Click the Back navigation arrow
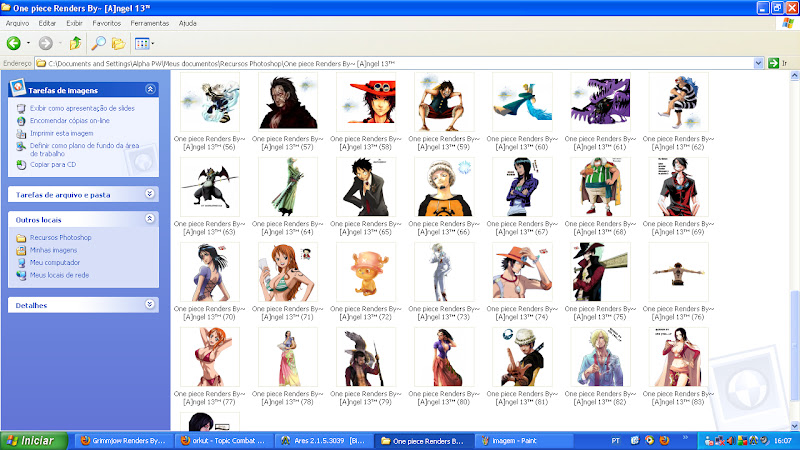The image size is (800, 450). pos(14,43)
